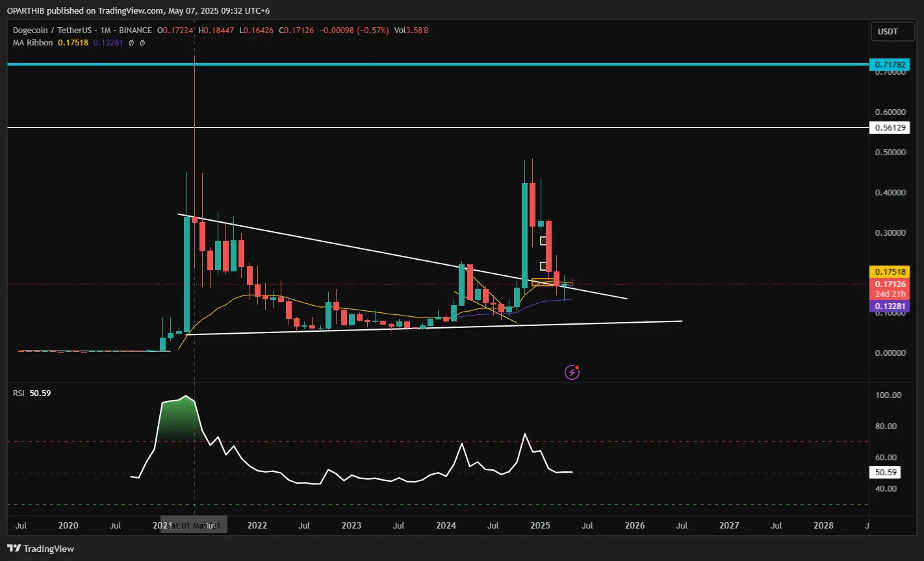Click the 2024 year label on time axis
This screenshot has width=924, height=561.
(x=446, y=525)
